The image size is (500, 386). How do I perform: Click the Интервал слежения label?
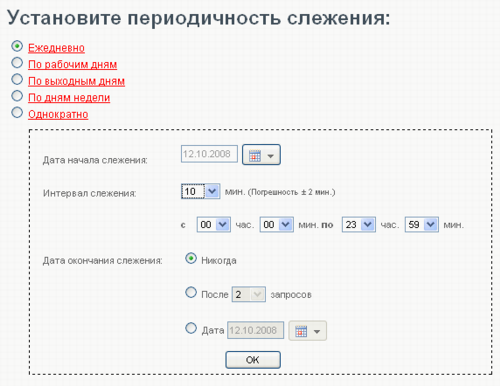89,193
